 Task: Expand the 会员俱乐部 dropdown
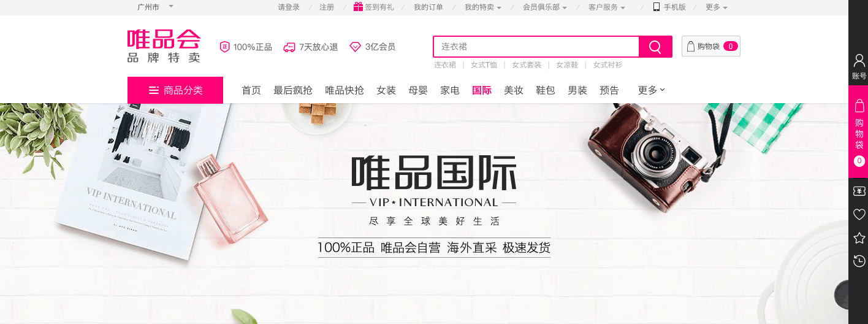(544, 7)
